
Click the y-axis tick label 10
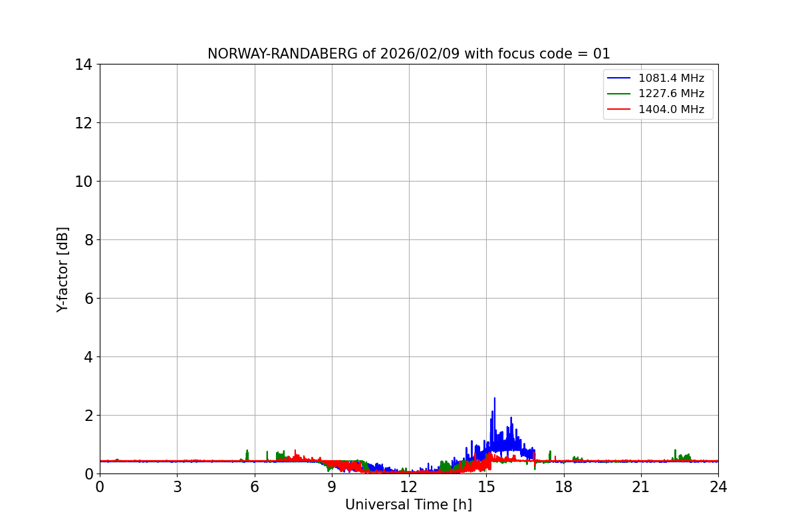[x=83, y=182]
